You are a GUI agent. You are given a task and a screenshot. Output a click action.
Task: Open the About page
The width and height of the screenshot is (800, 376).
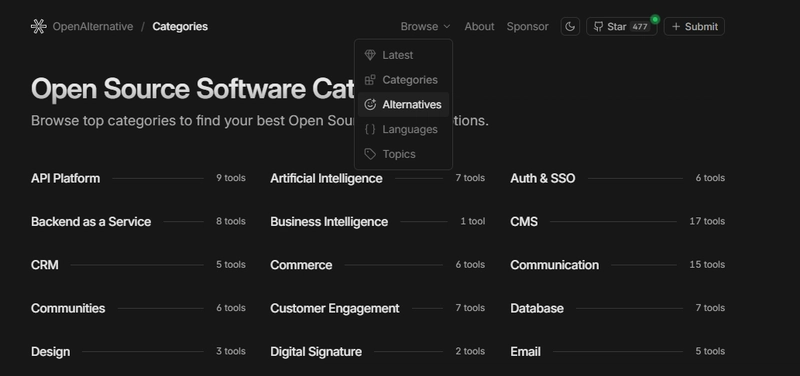coord(479,27)
